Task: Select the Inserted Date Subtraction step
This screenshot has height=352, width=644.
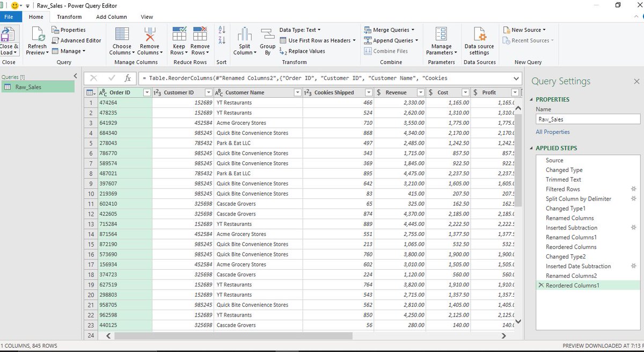Action: [578, 266]
